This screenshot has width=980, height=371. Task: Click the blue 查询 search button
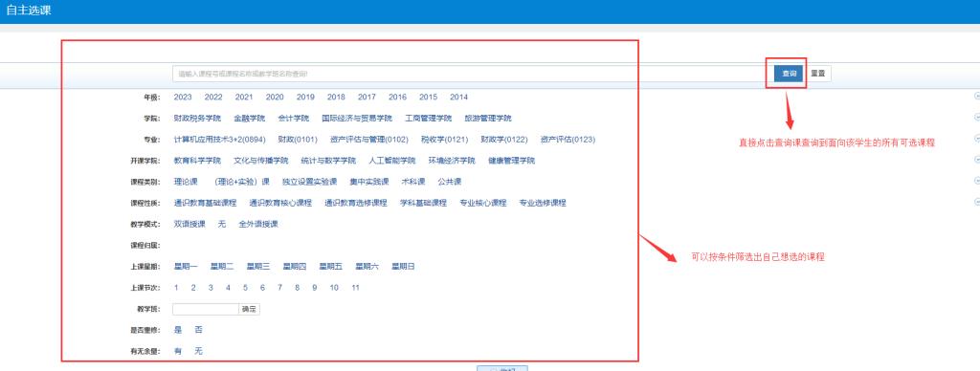789,74
